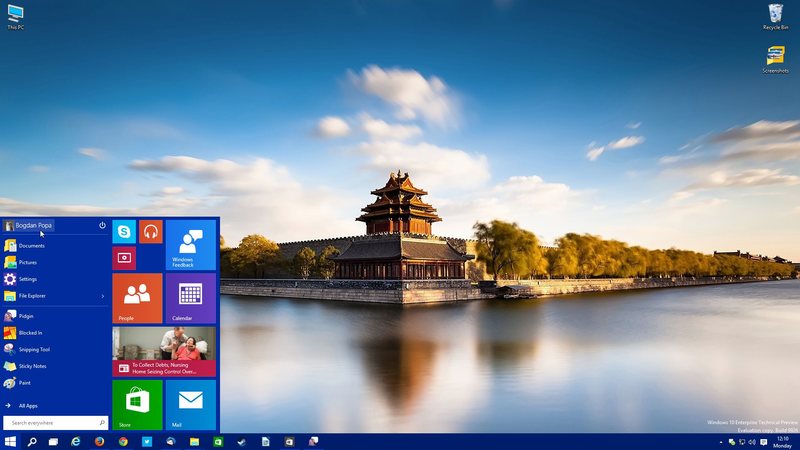Select Documents in Start menu
The width and height of the screenshot is (800, 450).
click(31, 245)
